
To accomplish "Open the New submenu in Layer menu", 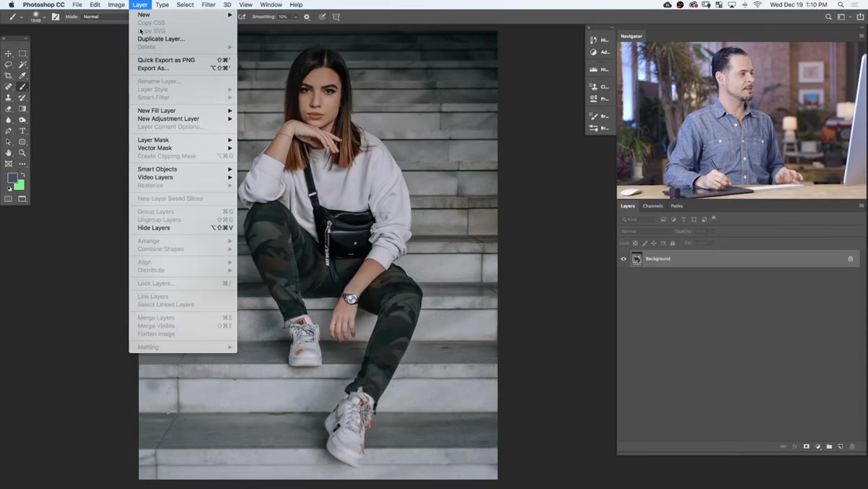I will (x=183, y=14).
